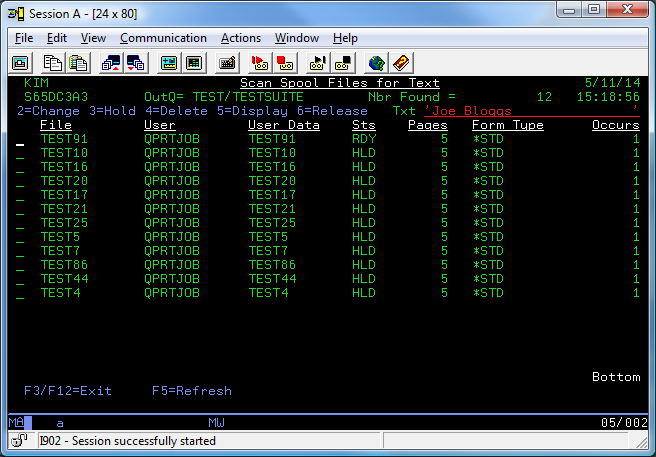Open the Window menu
Image resolution: width=656 pixels, height=457 pixels.
click(297, 38)
